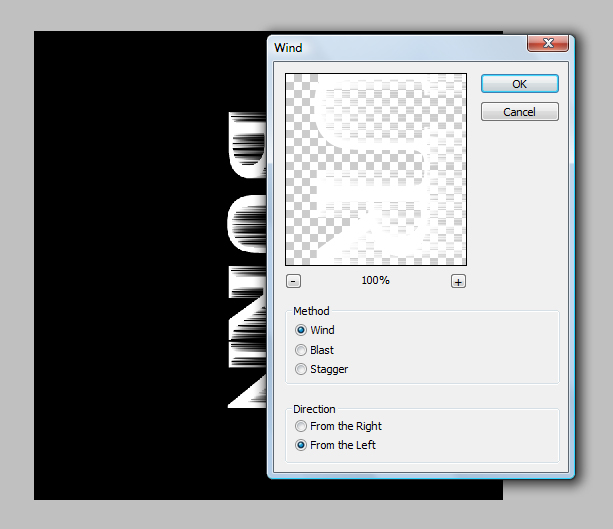Zoom in the filter preview
This screenshot has width=613, height=529.
pyautogui.click(x=458, y=281)
